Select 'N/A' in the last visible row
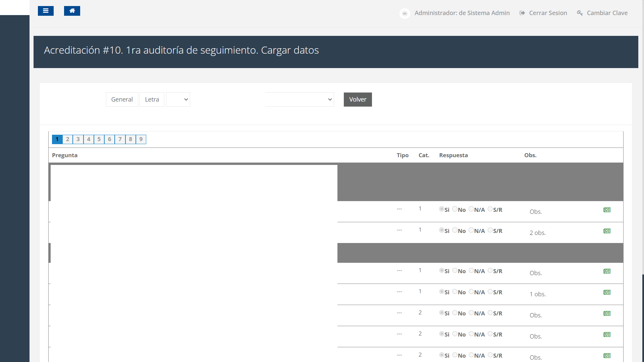644x362 pixels. point(471,355)
